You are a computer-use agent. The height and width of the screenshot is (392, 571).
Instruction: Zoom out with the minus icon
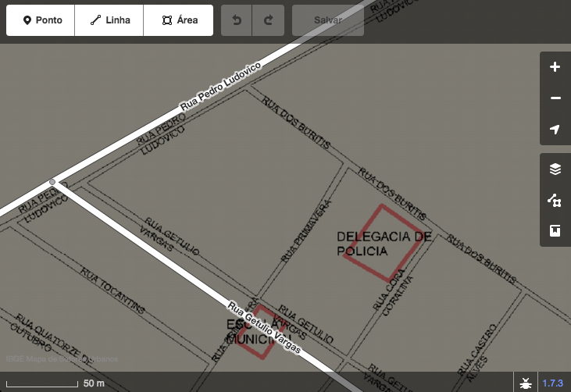(555, 98)
